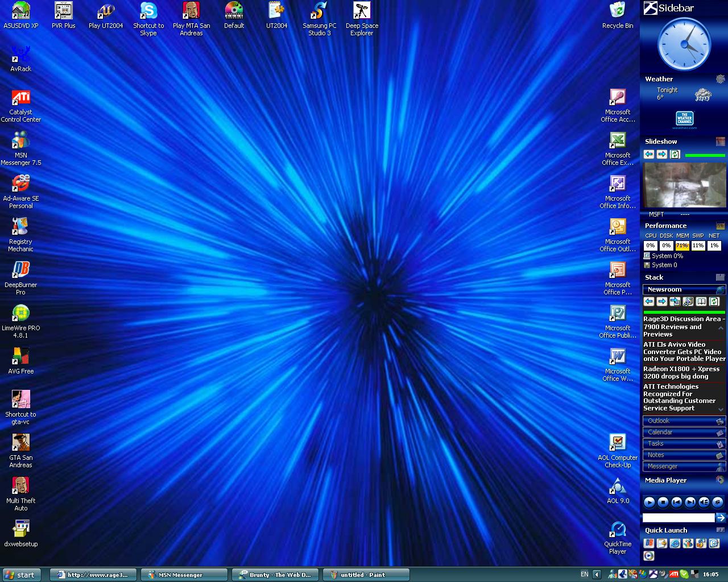Screen dimensions: 728x582
Task: Open Samsung PC Studio 3 icon
Action: [x=320, y=19]
